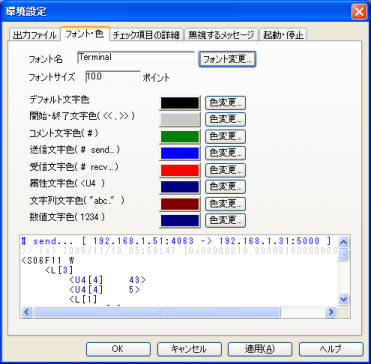
Task: Click the キャンセル button
Action: (189, 349)
